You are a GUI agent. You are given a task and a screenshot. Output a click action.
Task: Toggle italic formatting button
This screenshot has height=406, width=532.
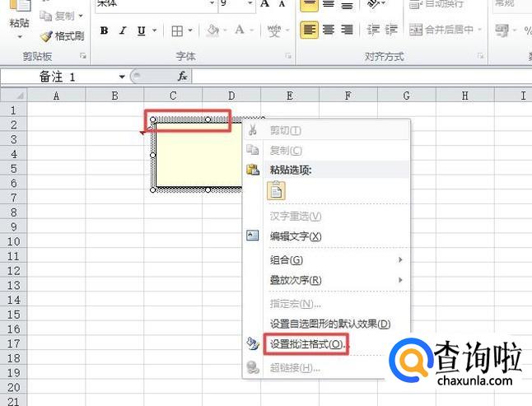point(123,30)
